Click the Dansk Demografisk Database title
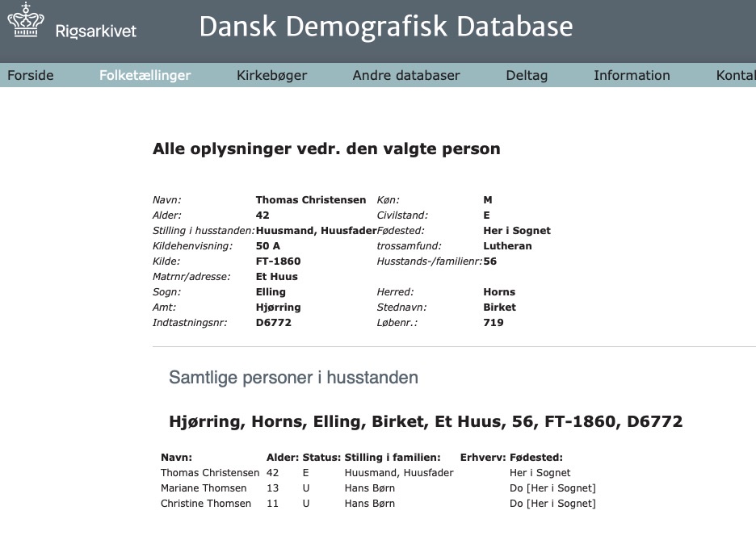 tap(386, 27)
